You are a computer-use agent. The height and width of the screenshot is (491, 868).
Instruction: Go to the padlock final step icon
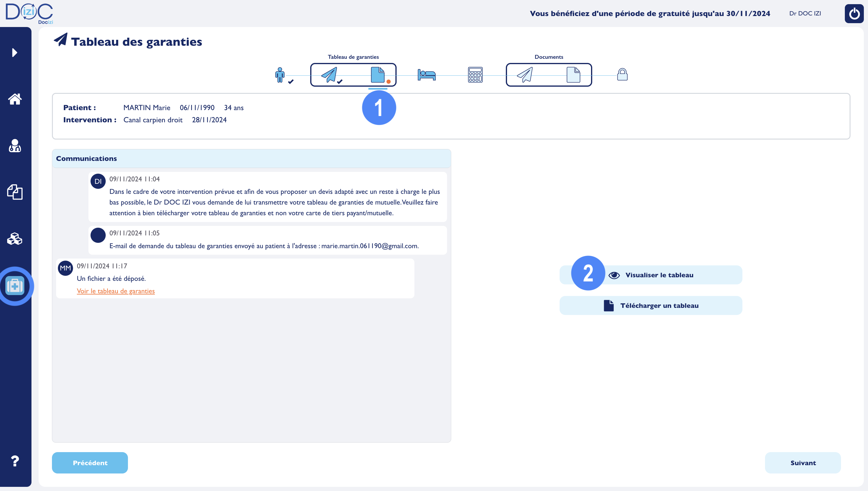pyautogui.click(x=622, y=74)
